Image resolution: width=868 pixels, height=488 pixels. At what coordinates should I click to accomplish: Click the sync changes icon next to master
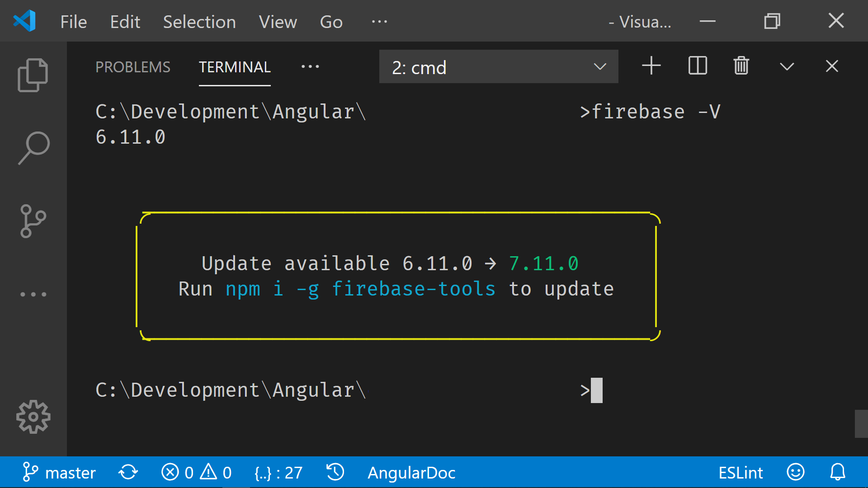coord(128,473)
